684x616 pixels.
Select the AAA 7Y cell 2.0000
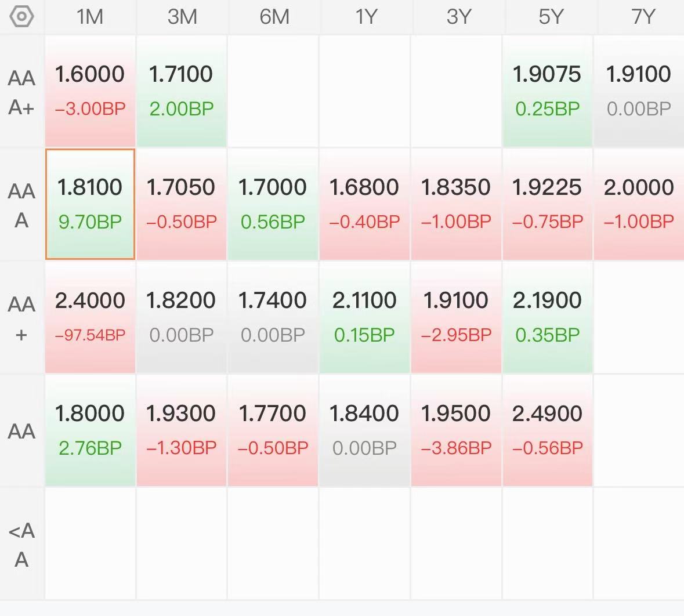point(639,204)
